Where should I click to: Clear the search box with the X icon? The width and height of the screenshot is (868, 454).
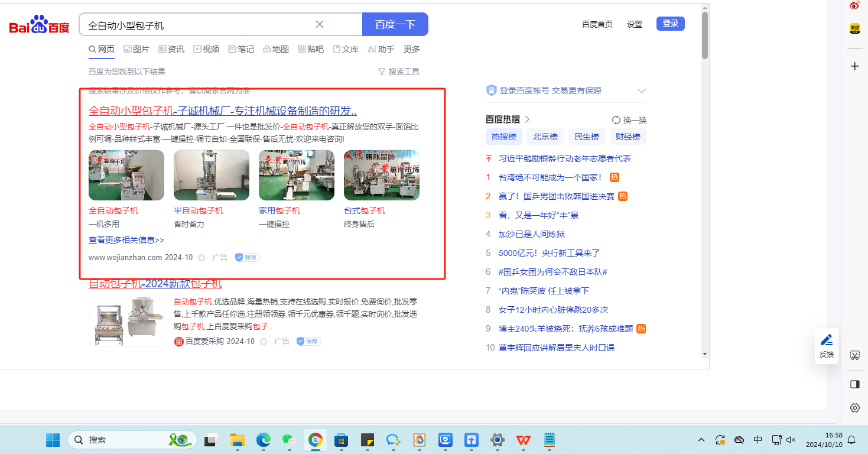320,24
